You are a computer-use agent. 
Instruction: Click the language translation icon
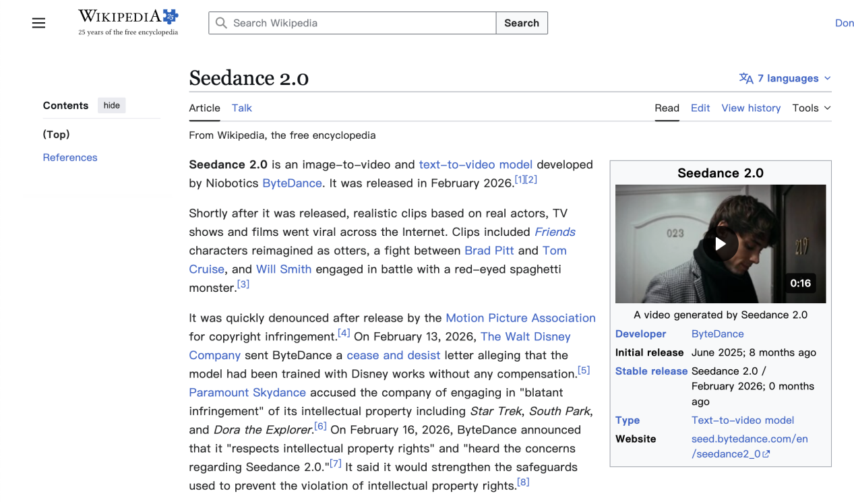[746, 78]
